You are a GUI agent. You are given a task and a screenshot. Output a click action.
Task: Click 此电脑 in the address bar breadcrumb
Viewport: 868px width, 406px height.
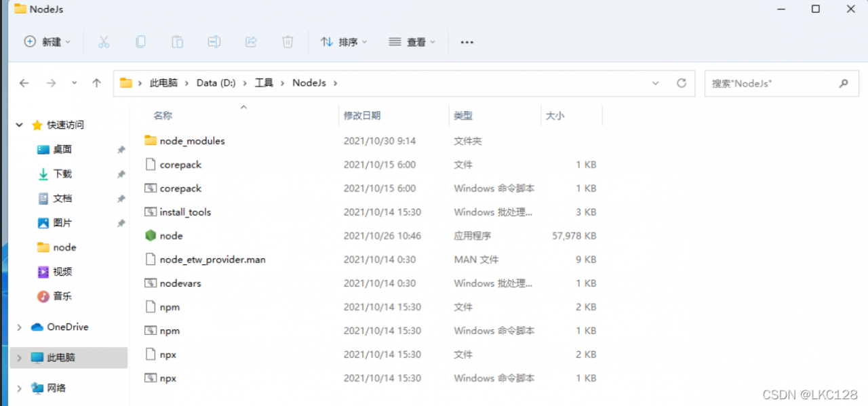pos(163,83)
